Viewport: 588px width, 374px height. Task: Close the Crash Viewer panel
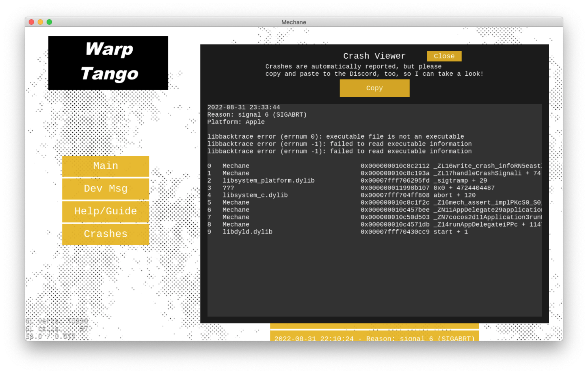click(x=444, y=56)
